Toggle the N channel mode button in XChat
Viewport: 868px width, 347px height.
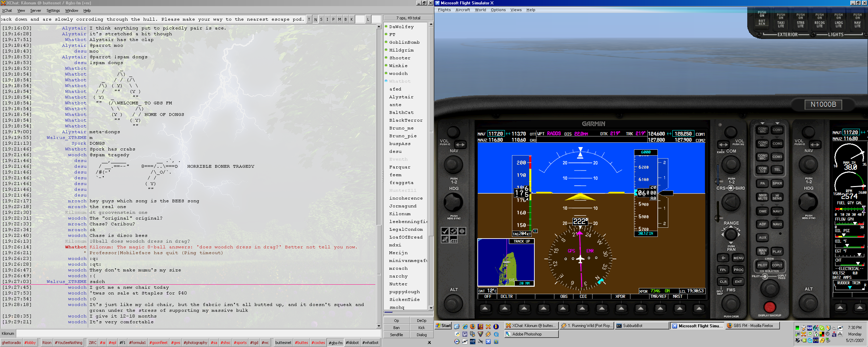(x=315, y=19)
